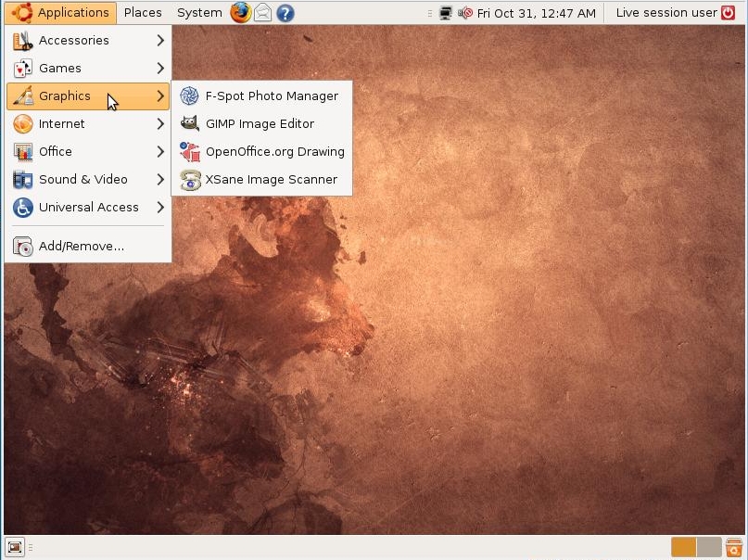
Task: Close the Applications menu via its label
Action: (x=73, y=12)
